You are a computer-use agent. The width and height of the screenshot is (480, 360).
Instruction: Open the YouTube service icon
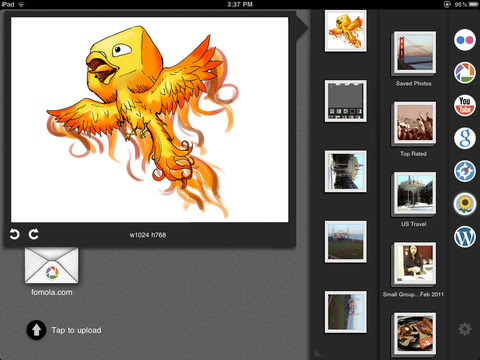465,105
